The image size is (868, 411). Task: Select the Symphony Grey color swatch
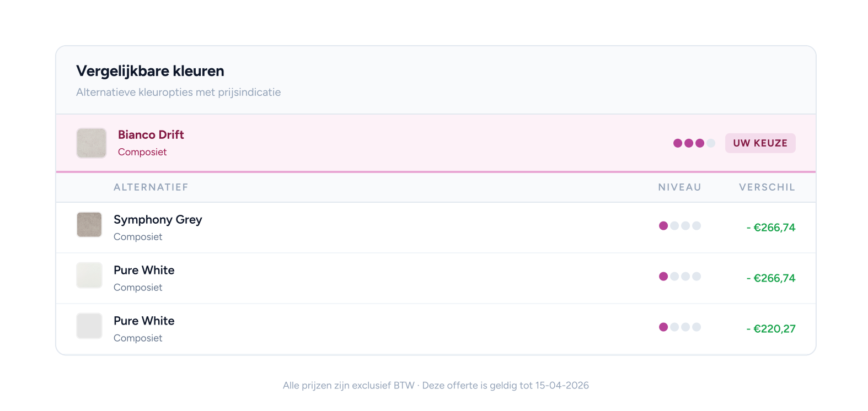click(x=89, y=225)
